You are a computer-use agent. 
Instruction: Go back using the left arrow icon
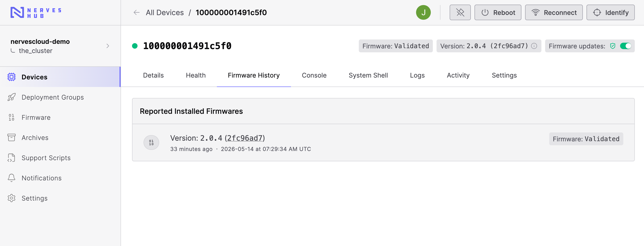136,12
